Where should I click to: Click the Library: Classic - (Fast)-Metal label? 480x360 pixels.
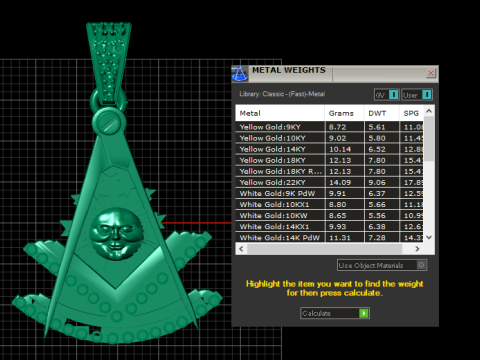(282, 94)
